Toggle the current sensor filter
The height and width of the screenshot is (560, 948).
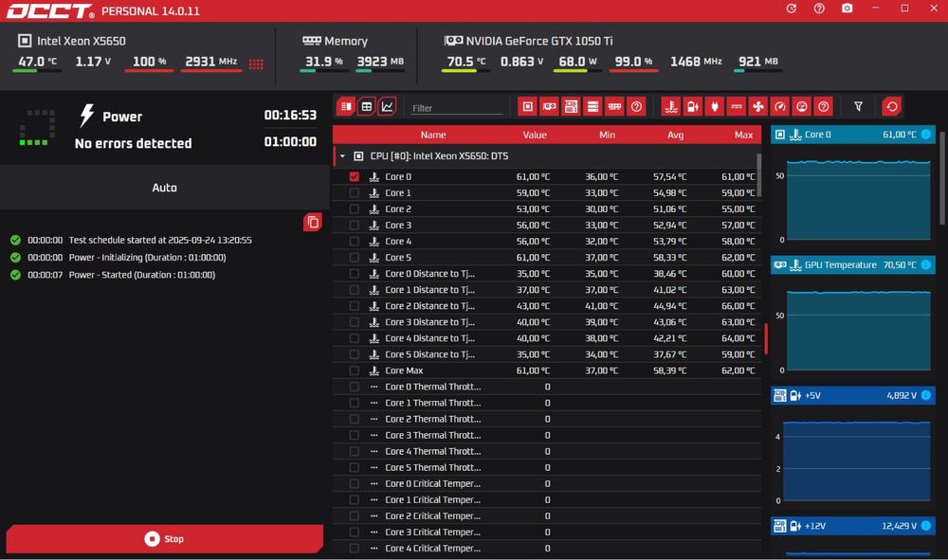pos(737,107)
